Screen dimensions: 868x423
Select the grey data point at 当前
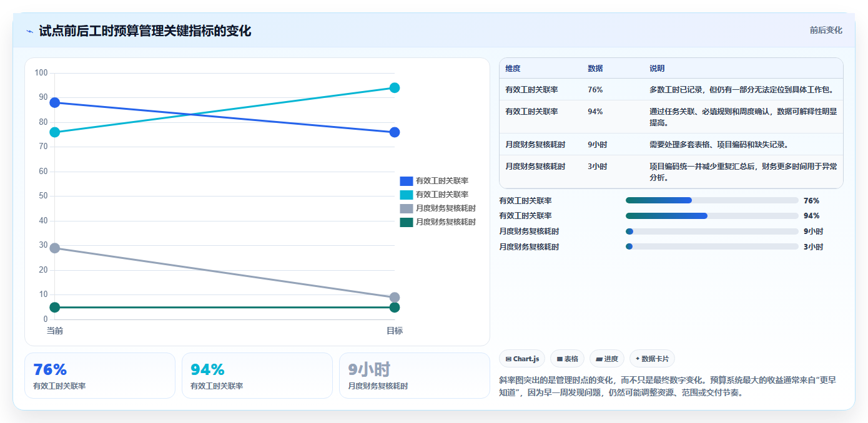[x=55, y=248]
